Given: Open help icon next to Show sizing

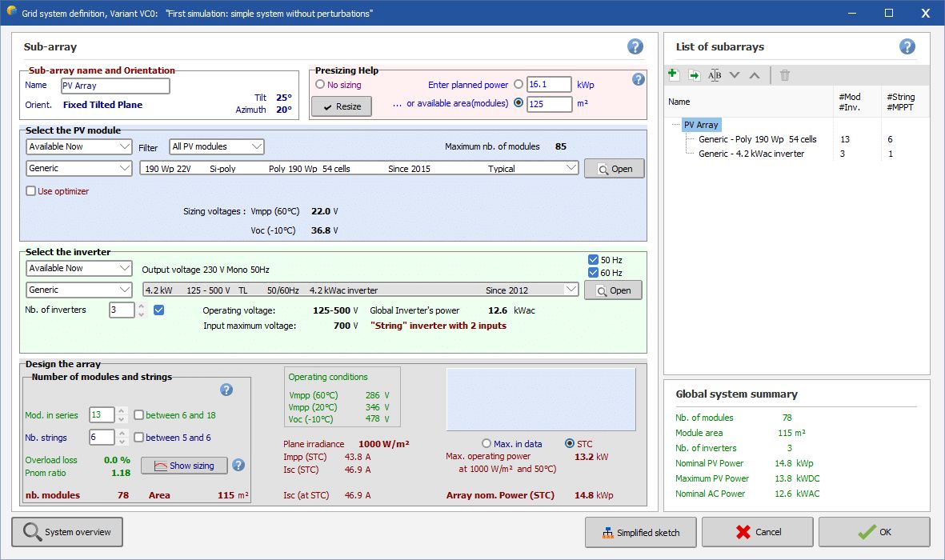Looking at the screenshot, I should [238, 465].
